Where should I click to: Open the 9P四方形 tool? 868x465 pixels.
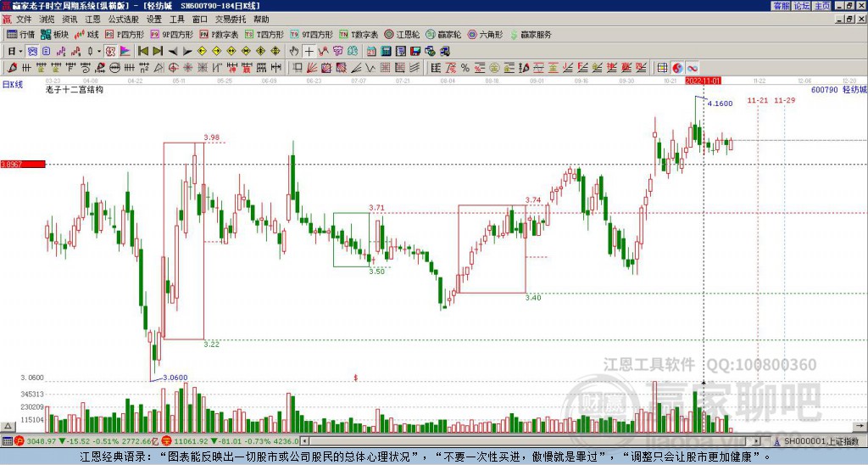171,34
